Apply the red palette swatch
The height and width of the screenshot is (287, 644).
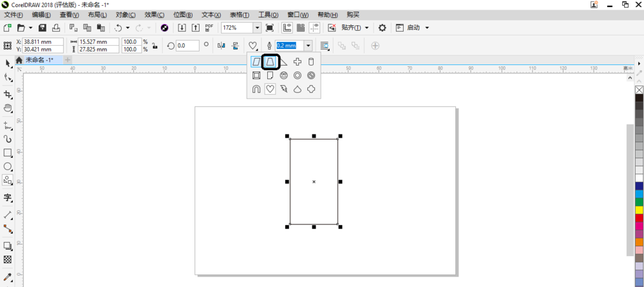click(639, 218)
